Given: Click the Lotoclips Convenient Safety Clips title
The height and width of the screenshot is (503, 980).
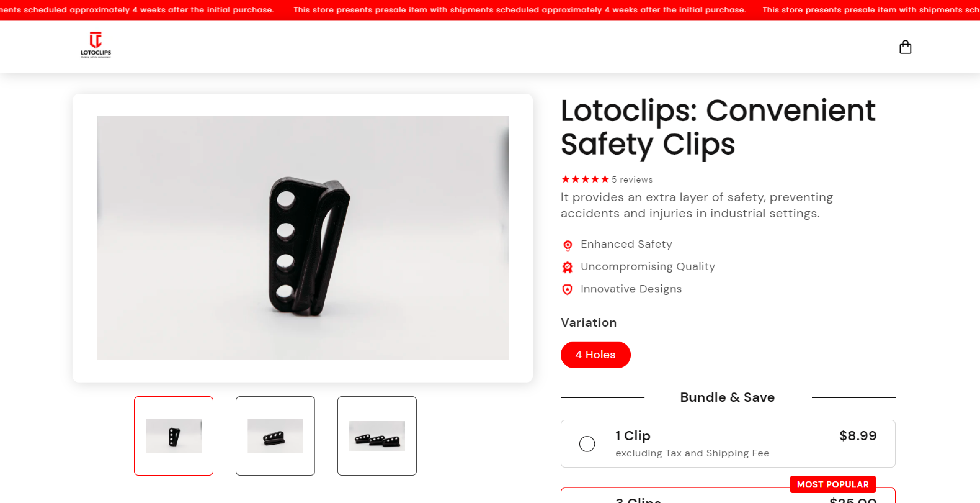Looking at the screenshot, I should [718, 127].
